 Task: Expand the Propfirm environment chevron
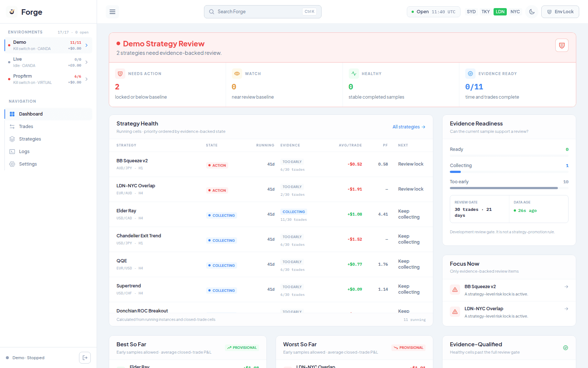coord(87,79)
